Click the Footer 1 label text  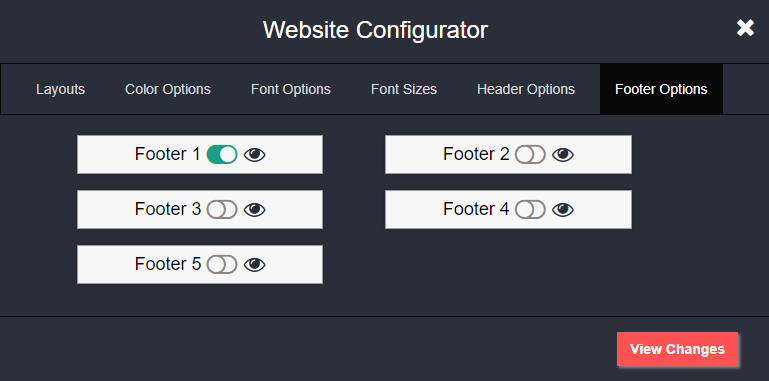coord(168,154)
